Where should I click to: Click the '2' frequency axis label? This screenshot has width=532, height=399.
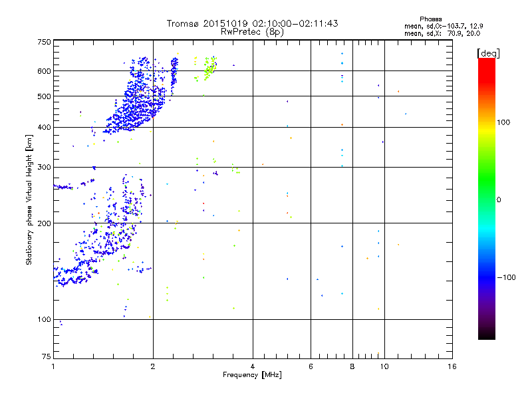coord(153,366)
